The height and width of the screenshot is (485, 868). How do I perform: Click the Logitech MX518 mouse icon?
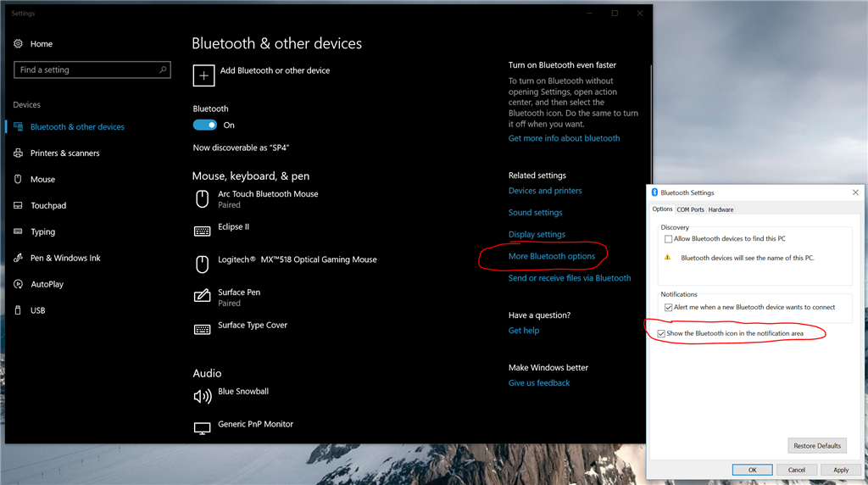[x=203, y=264]
